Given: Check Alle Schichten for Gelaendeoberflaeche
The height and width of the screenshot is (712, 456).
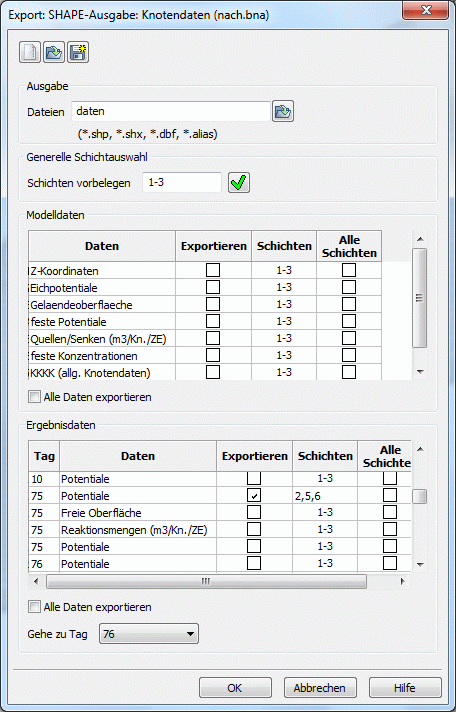Looking at the screenshot, I should [349, 304].
